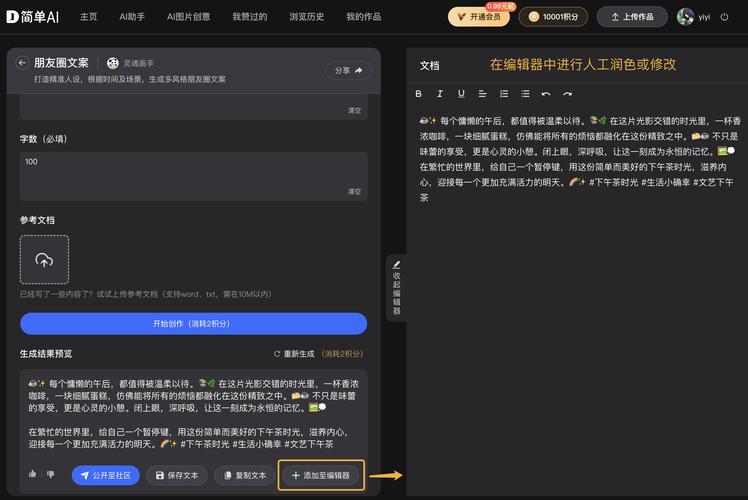This screenshot has height=500, width=748.
Task: Click 开始创作 (消耗2积分) button
Action: tap(194, 323)
